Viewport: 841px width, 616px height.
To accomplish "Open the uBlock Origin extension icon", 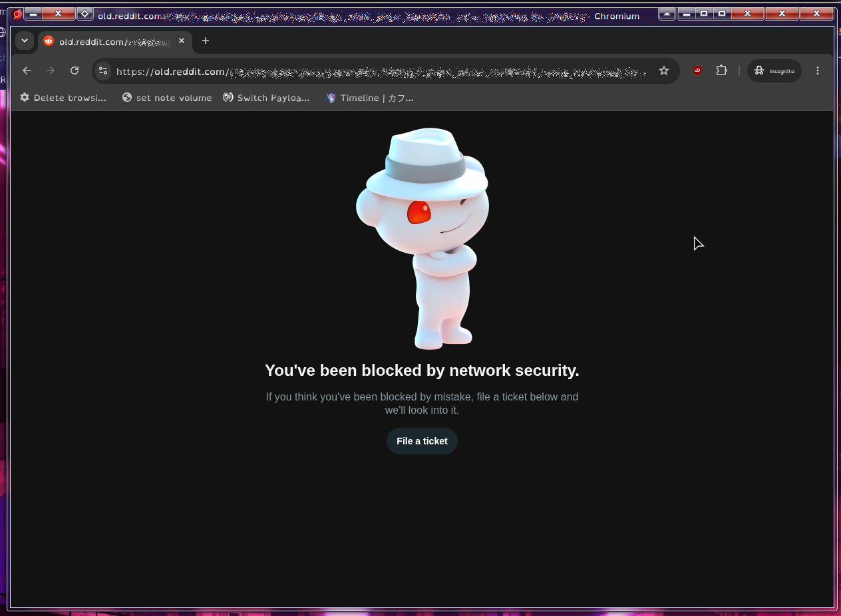I will click(x=697, y=71).
